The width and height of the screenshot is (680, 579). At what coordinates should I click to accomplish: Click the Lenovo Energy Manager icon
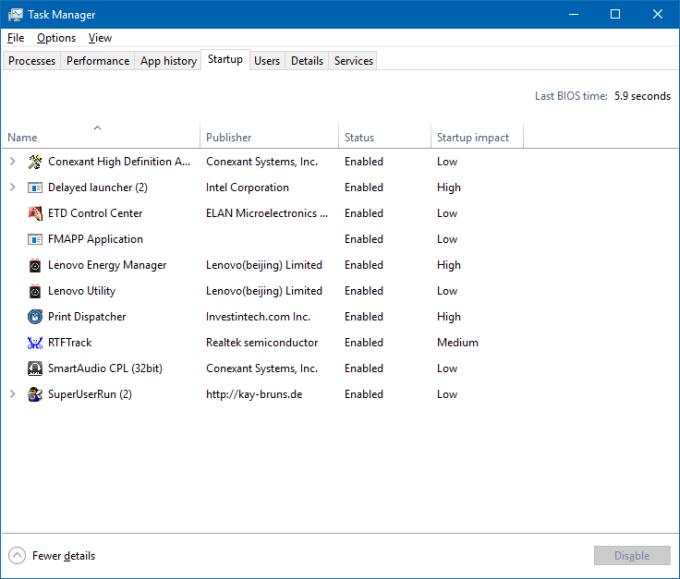(35, 265)
